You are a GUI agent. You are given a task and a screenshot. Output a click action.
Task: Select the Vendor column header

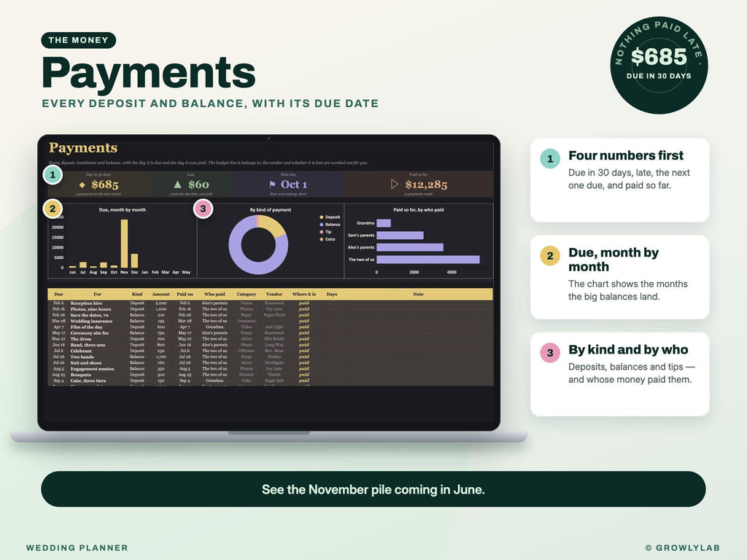274,295
